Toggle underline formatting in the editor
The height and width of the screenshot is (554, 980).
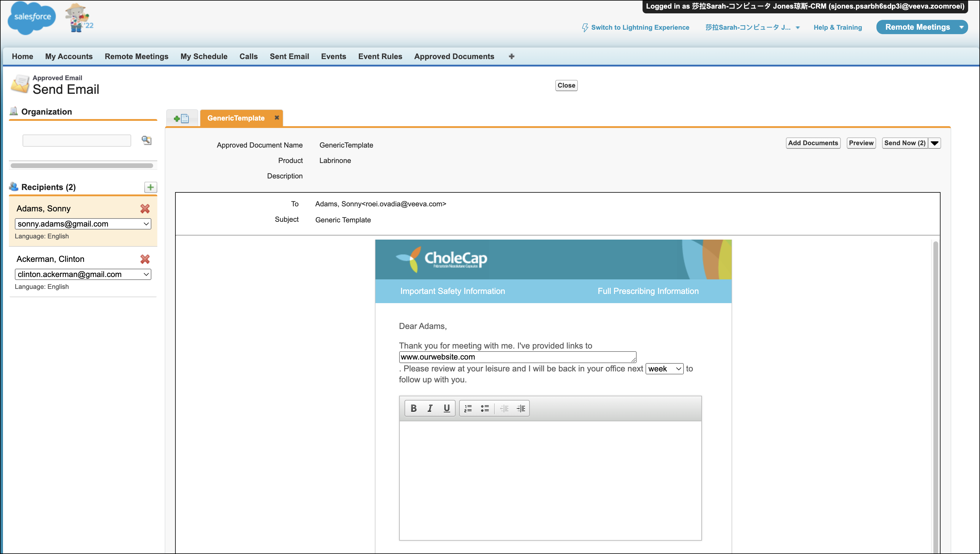click(447, 408)
